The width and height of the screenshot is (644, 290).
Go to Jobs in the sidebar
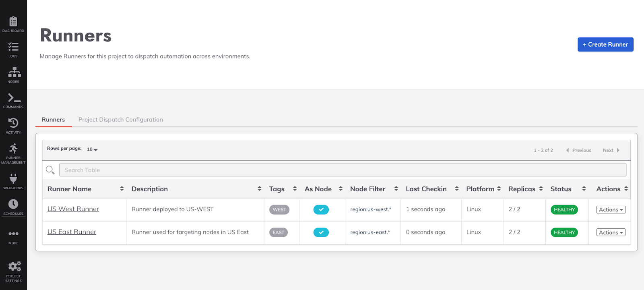(x=13, y=48)
